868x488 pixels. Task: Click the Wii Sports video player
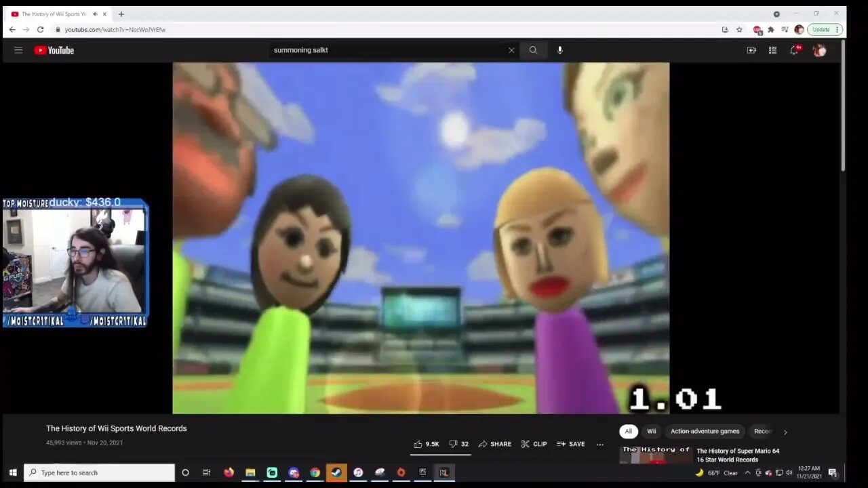tap(420, 238)
